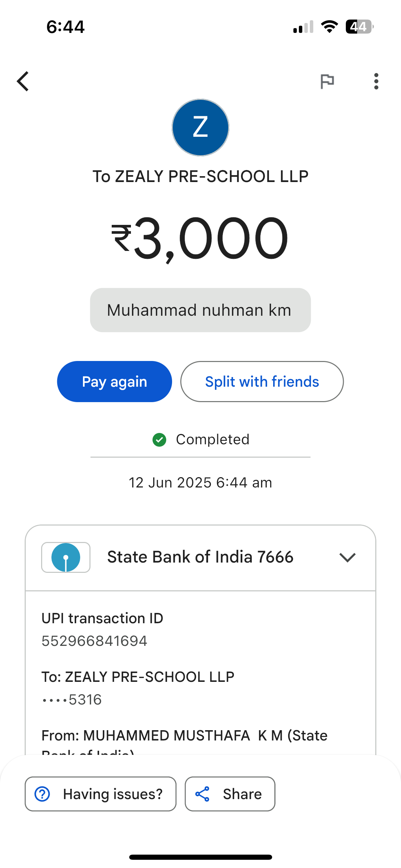
Task: Tap the ₹3,000 amount text
Action: coord(200,238)
